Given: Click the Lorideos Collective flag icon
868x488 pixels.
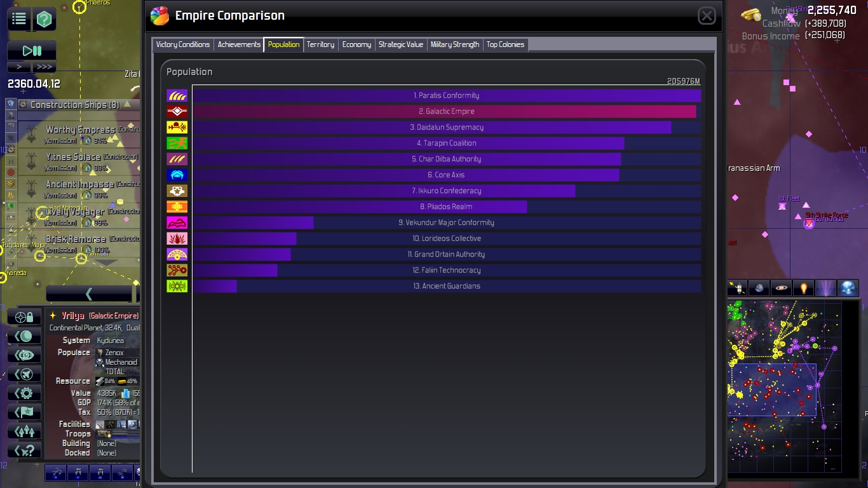Looking at the screenshot, I should tap(177, 238).
